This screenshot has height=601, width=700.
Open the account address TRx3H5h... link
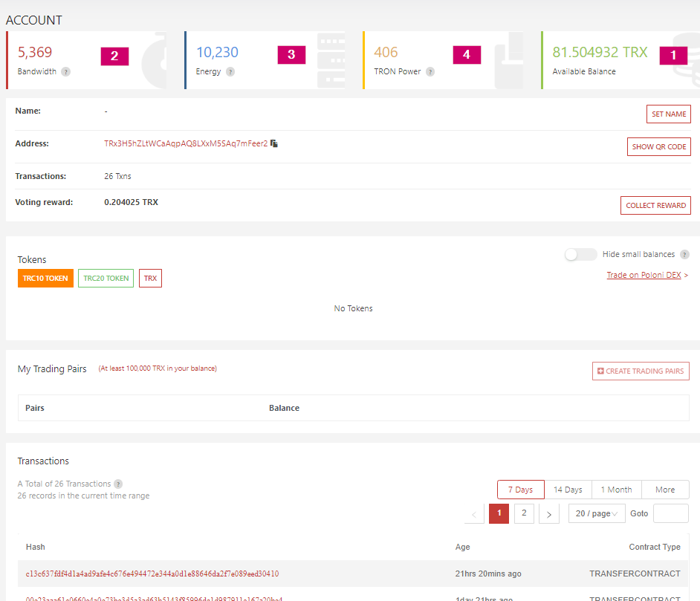point(186,143)
